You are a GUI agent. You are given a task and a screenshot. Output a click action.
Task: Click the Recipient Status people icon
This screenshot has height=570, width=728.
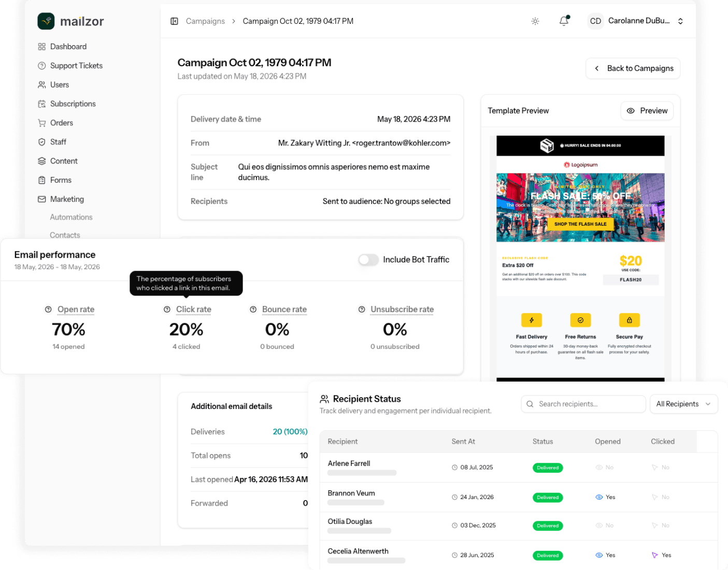coord(324,399)
